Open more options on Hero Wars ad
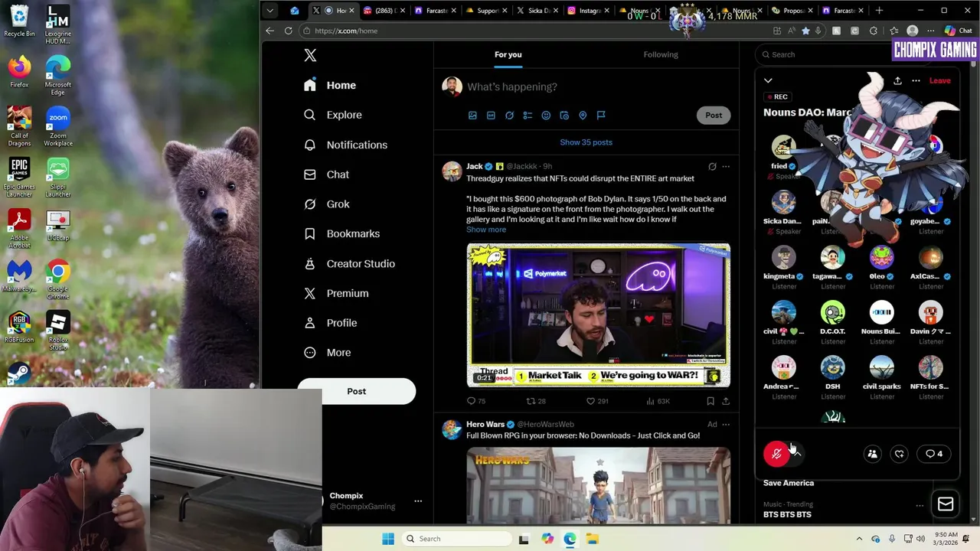This screenshot has width=980, height=551. [x=726, y=424]
